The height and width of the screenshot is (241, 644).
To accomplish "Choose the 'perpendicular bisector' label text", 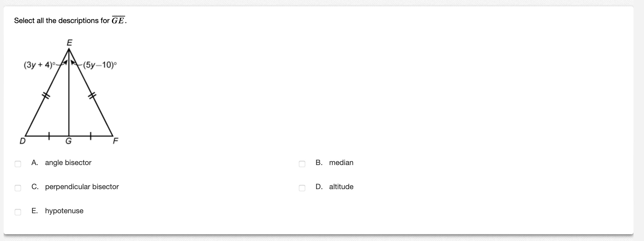I will [x=82, y=187].
